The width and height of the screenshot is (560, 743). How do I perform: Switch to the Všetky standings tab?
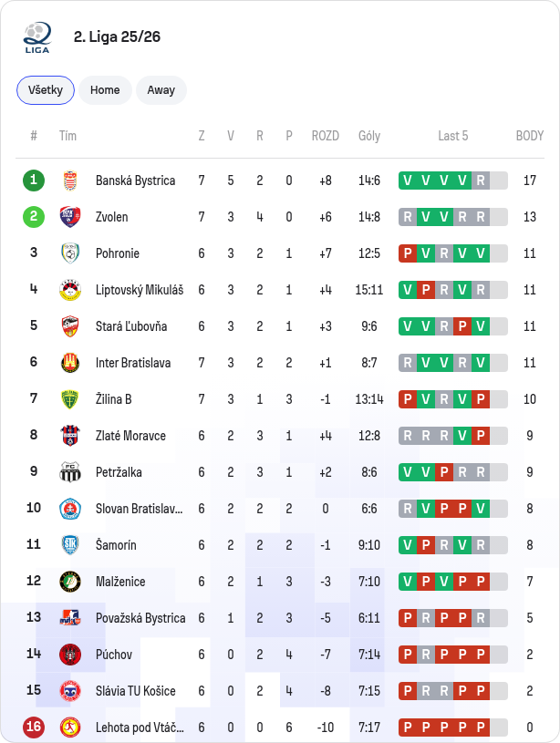pyautogui.click(x=46, y=90)
